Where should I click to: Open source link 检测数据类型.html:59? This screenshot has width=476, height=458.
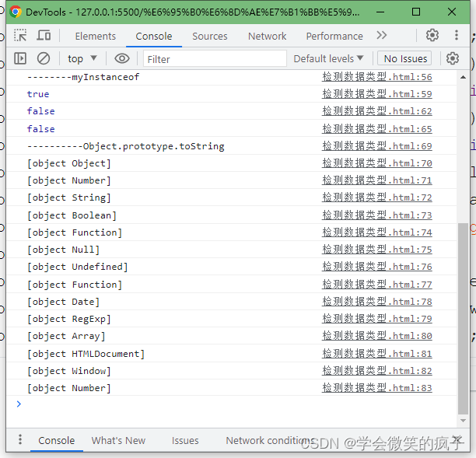376,94
